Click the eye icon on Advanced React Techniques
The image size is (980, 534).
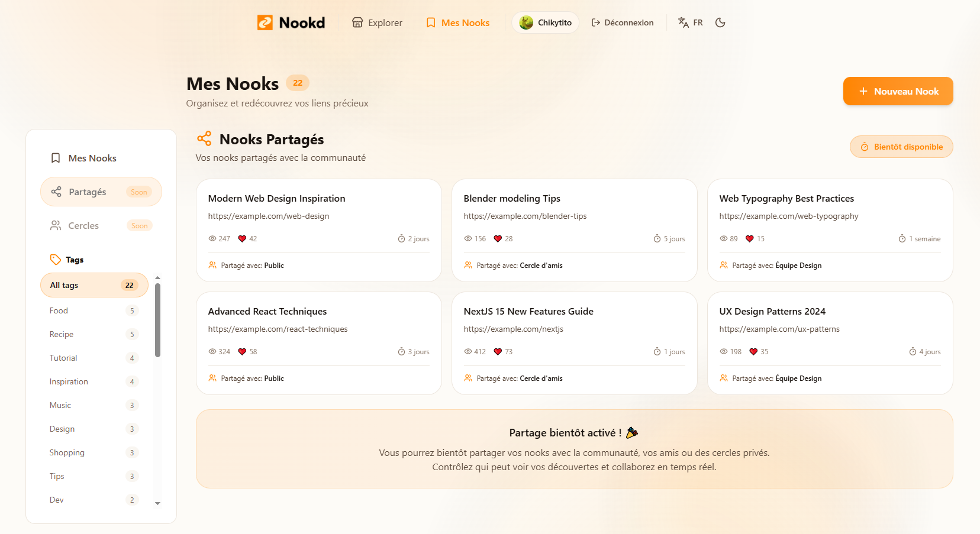[211, 351]
